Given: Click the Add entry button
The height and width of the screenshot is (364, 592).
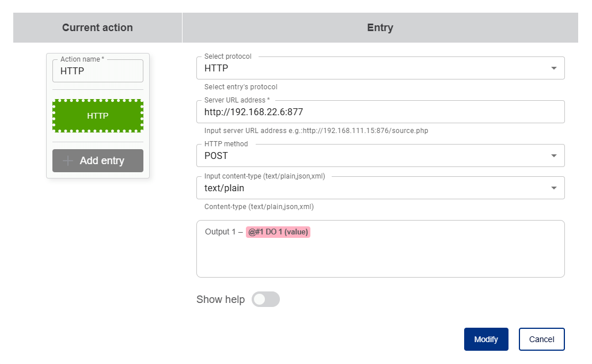Looking at the screenshot, I should click(98, 161).
